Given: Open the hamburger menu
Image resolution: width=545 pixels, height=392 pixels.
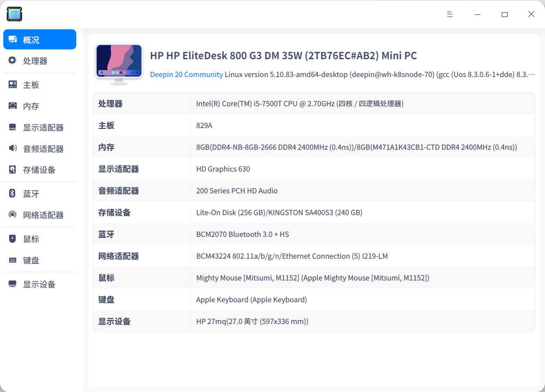Looking at the screenshot, I should point(450,14).
